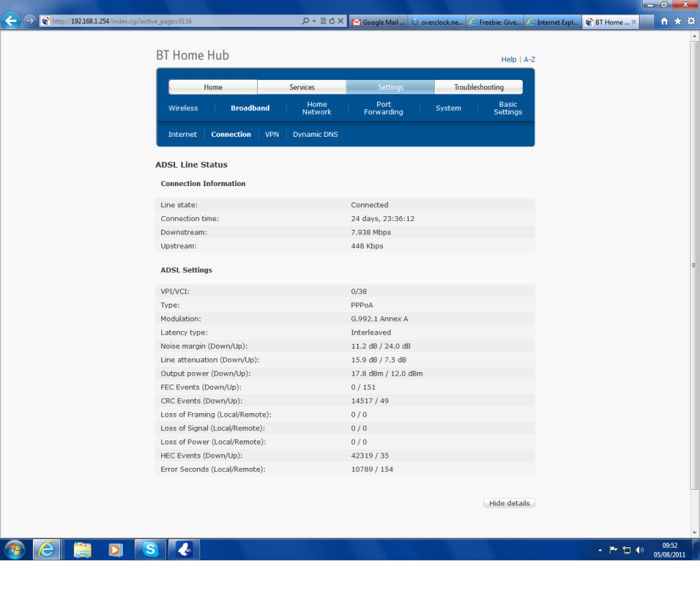Switch to the Internet Expl... tab

tap(553, 22)
